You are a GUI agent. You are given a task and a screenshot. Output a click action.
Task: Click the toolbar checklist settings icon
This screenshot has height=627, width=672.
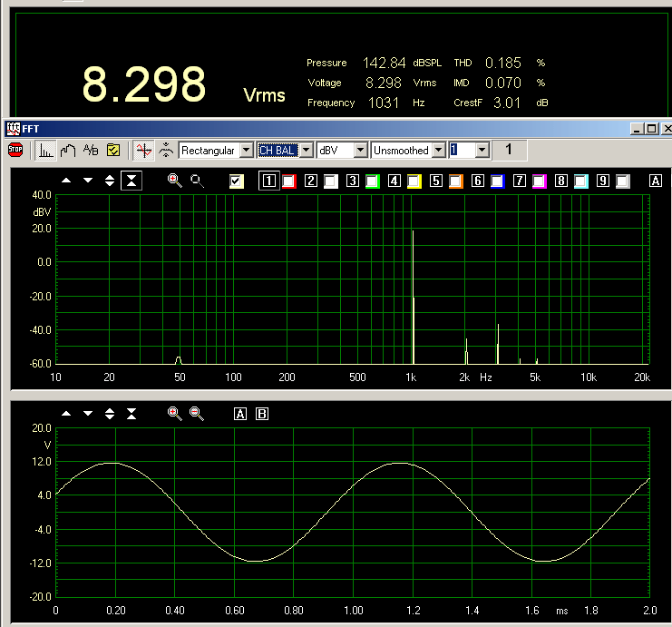114,151
